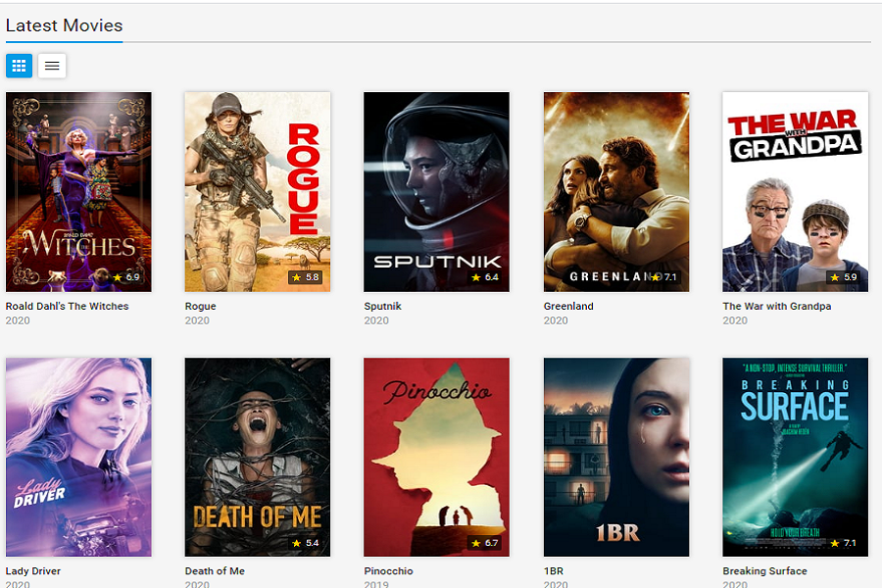Click the 7.1 rating badge on Breaking Surface
This screenshot has height=588, width=882.
[843, 543]
